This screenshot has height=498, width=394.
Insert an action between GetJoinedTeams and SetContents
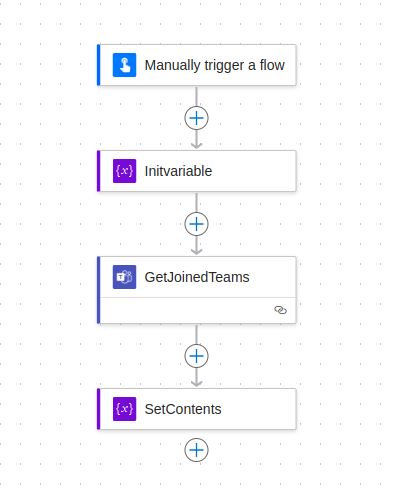[x=196, y=356]
